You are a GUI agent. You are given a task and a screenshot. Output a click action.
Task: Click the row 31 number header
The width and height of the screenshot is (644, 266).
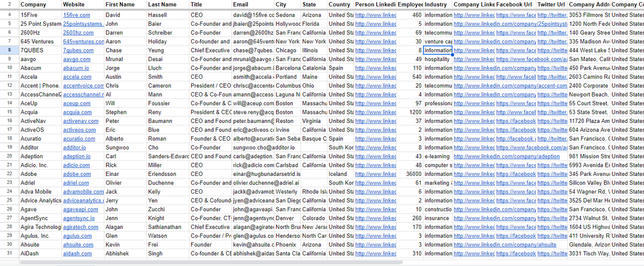click(9, 254)
